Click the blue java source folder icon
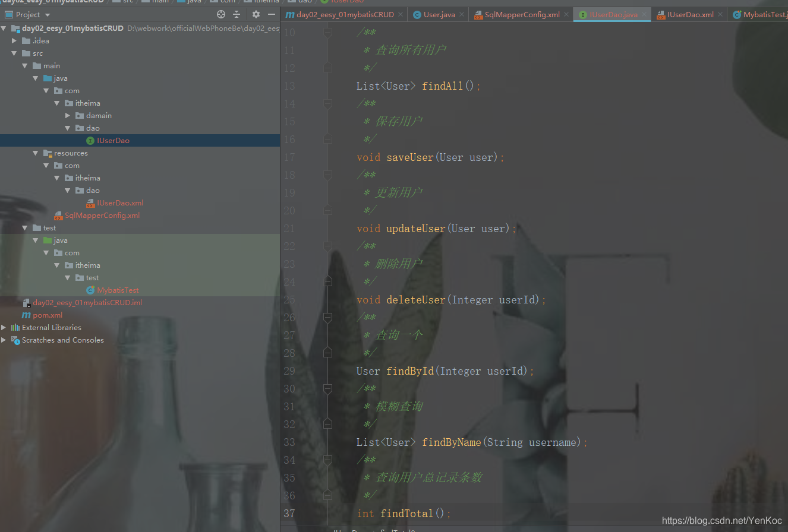Image resolution: width=788 pixels, height=532 pixels. click(48, 78)
